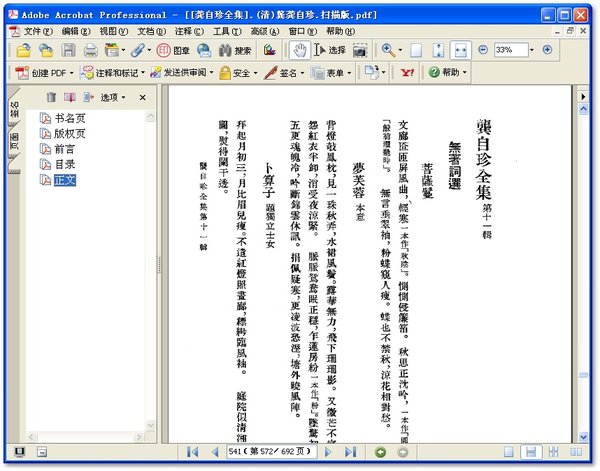This screenshot has width=600, height=471.
Task: Toggle the full screen view icon at bottom left
Action: 20,452
